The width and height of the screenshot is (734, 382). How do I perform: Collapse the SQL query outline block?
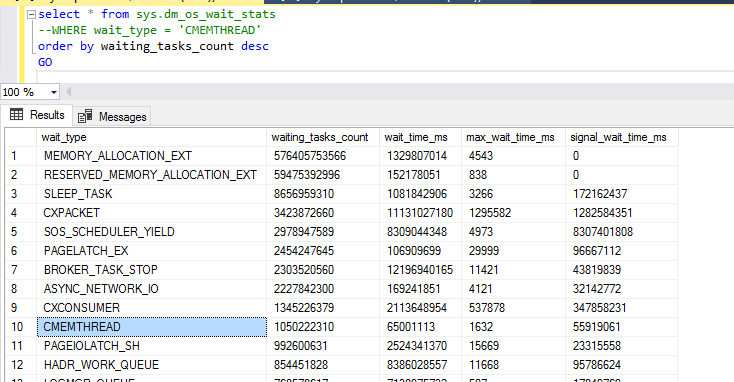31,15
